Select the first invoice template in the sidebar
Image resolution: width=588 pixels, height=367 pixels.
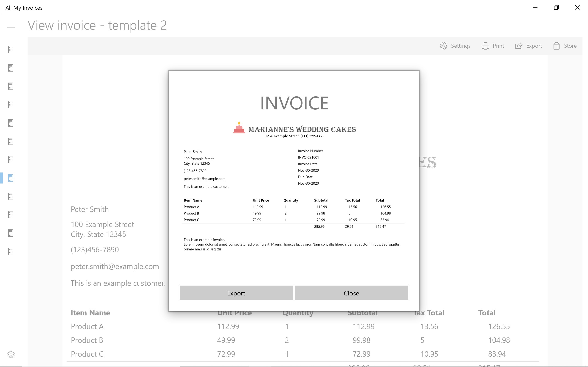tap(11, 49)
